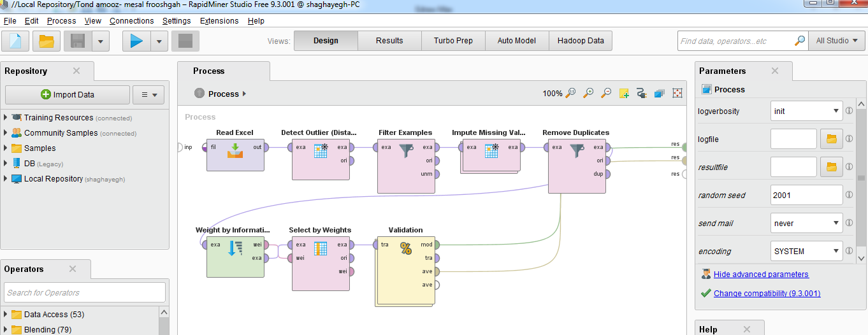Open the Process menu
The image size is (868, 335).
pyautogui.click(x=61, y=21)
